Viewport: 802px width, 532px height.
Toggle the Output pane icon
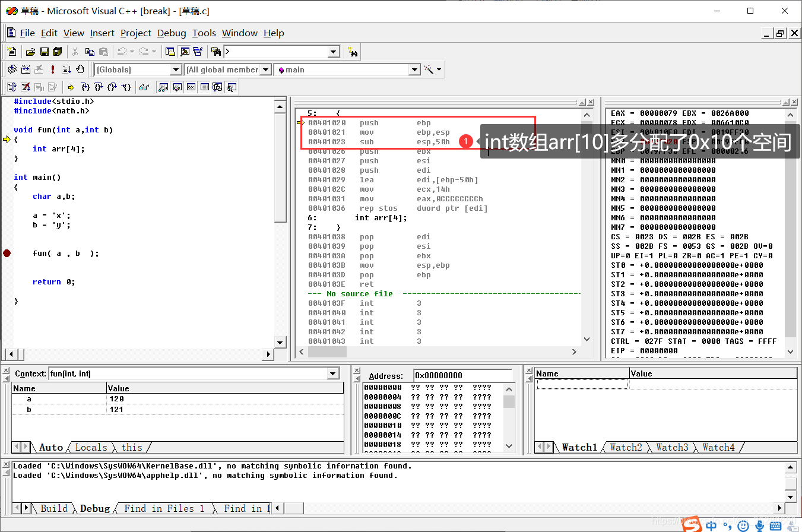point(184,52)
